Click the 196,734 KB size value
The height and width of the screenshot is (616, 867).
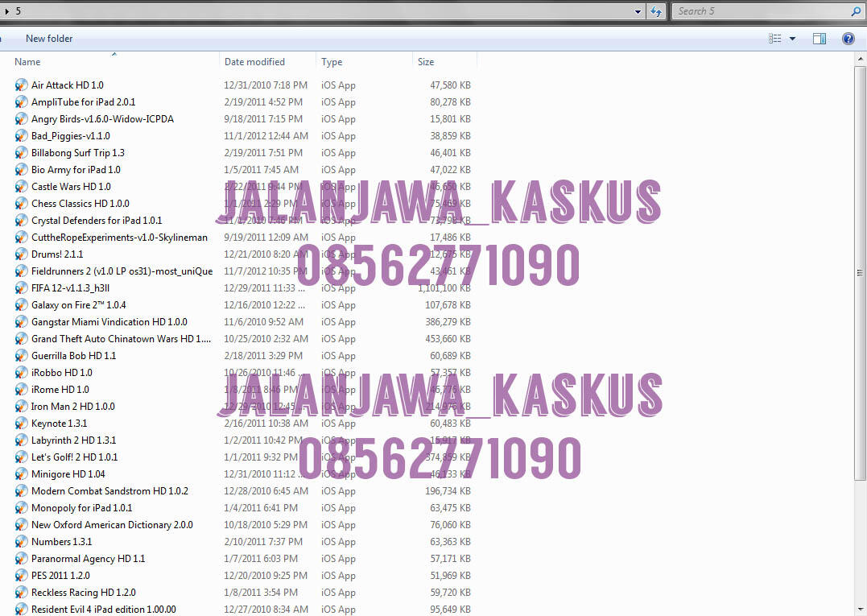(448, 491)
